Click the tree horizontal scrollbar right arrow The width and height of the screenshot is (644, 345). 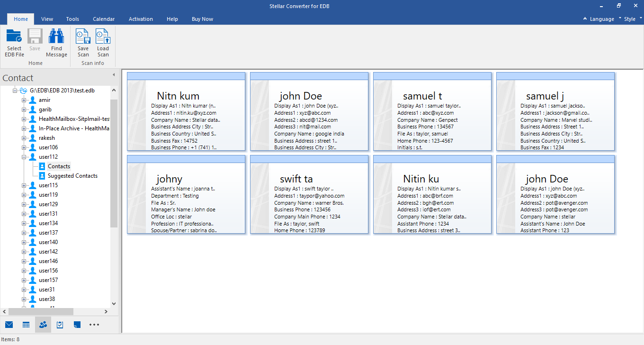pos(107,311)
